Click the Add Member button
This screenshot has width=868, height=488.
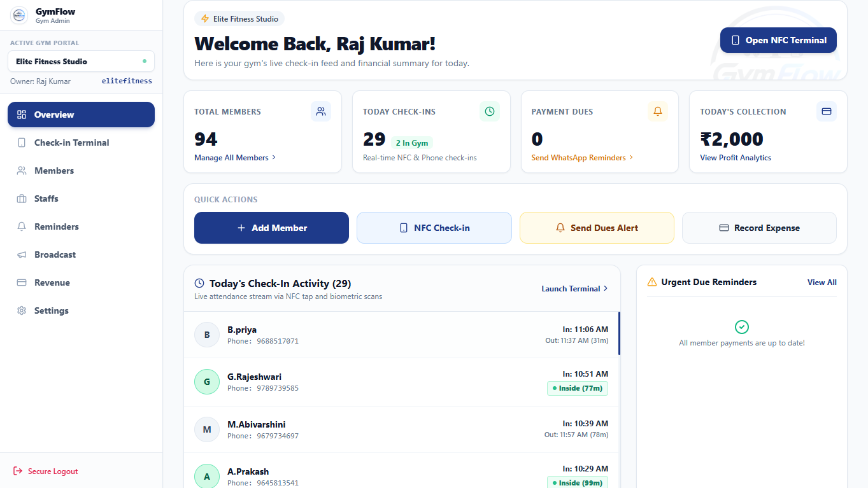271,228
